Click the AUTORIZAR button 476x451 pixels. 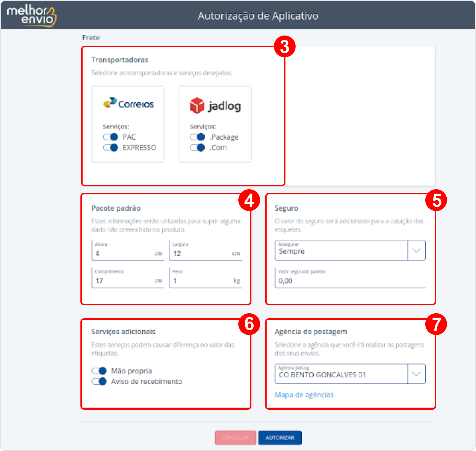pos(280,438)
